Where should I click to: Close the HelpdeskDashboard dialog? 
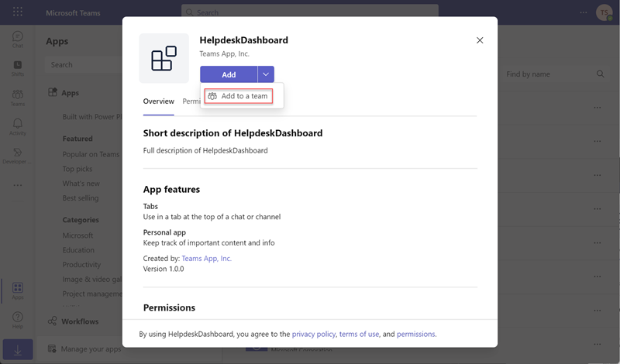click(x=480, y=40)
